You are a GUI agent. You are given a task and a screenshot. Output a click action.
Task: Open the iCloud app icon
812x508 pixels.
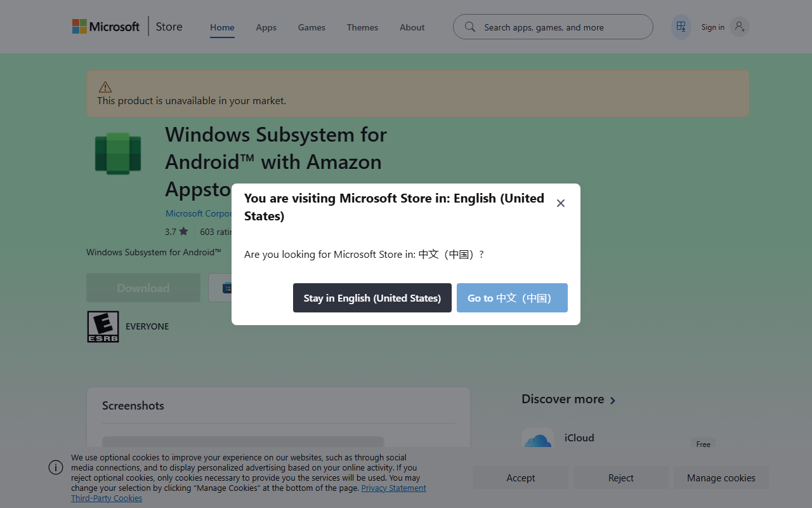(538, 439)
